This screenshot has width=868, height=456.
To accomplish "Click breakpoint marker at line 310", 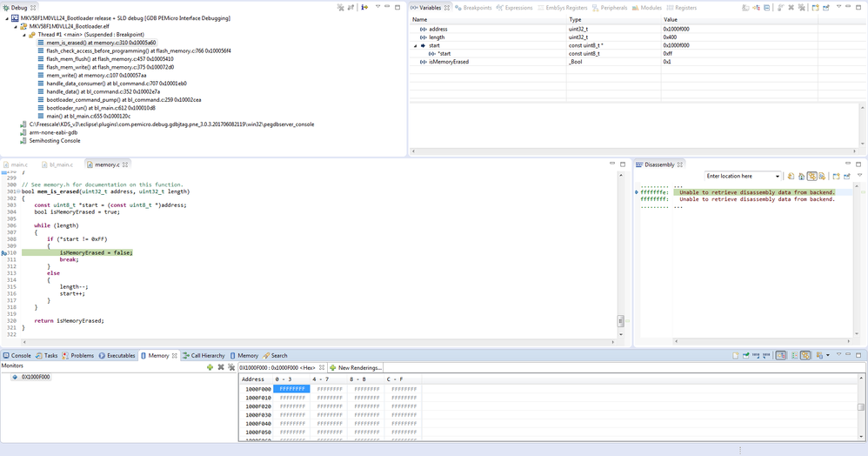I will pyautogui.click(x=3, y=252).
